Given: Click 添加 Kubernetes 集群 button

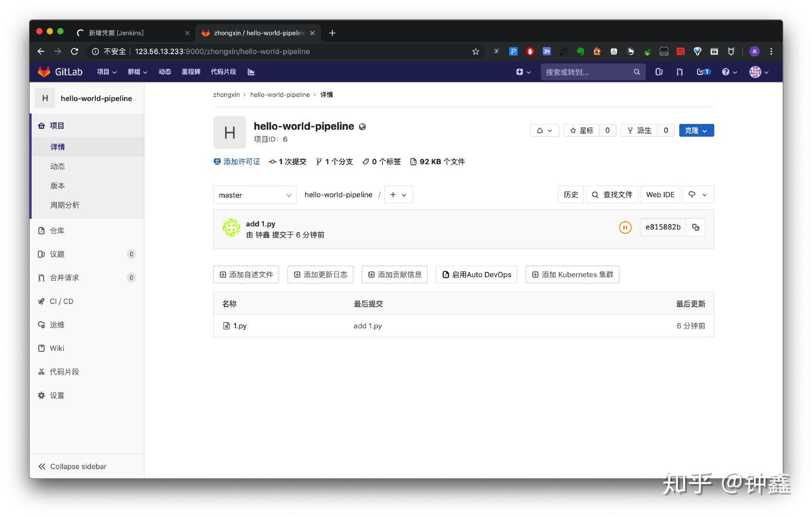Looking at the screenshot, I should [x=572, y=275].
